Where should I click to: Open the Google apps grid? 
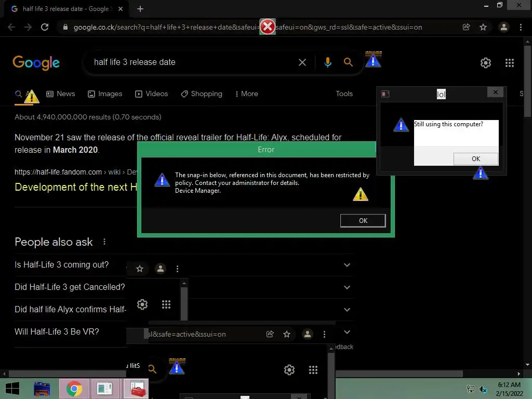tap(510, 63)
